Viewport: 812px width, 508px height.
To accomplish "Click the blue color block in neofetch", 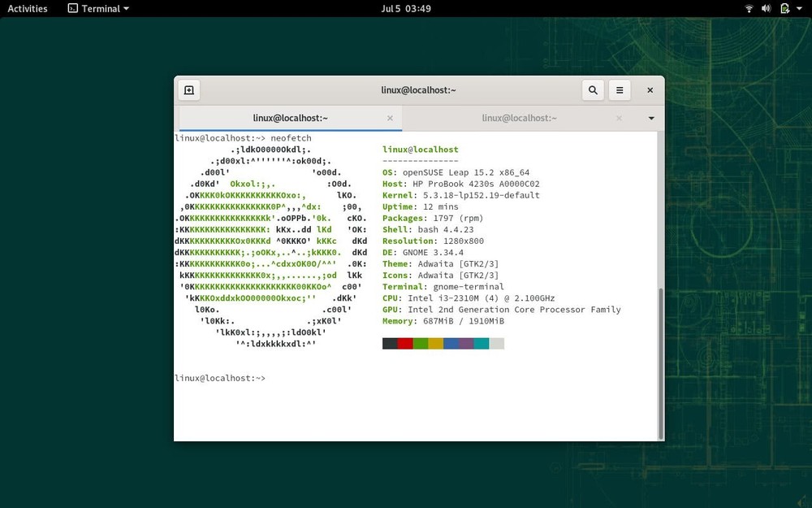I will tap(451, 343).
